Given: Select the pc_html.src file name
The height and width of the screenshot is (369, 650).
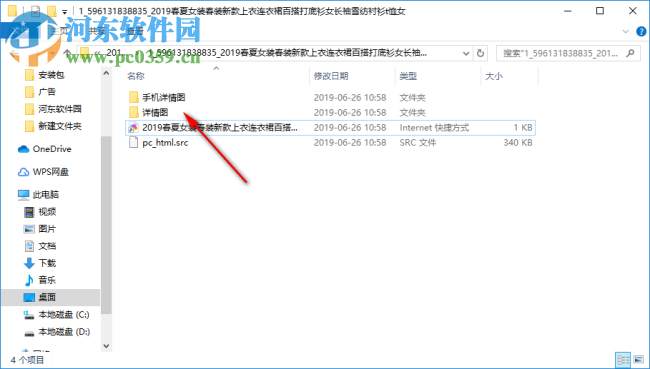Looking at the screenshot, I should click(x=165, y=143).
